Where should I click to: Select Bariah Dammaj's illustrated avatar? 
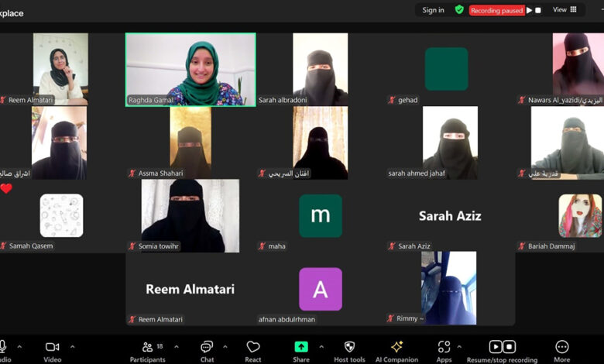[x=580, y=216]
